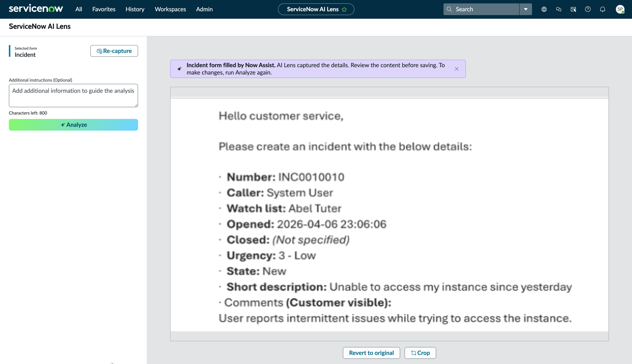Screen dimensions: 632x364
Task: Open the Workspaces menu
Action: tap(170, 9)
